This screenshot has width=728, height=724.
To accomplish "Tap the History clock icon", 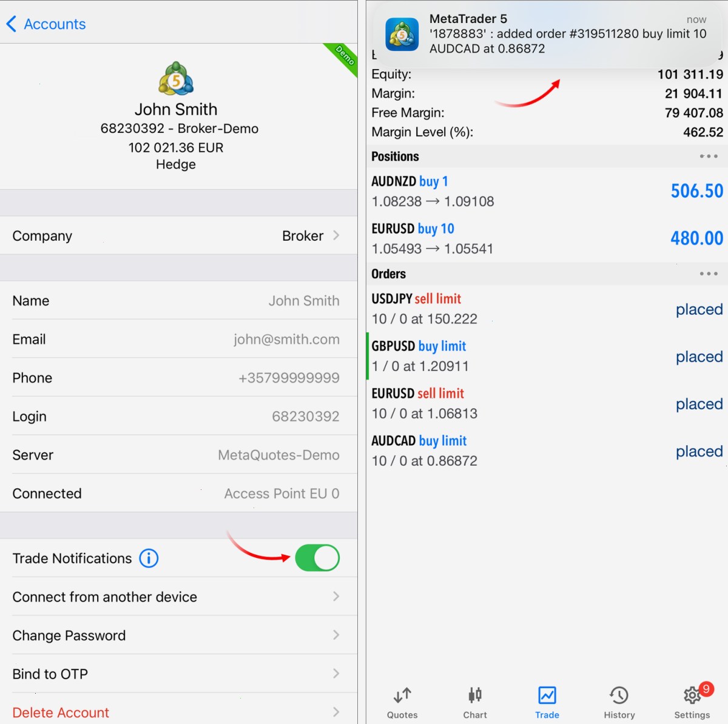I will pyautogui.click(x=619, y=695).
